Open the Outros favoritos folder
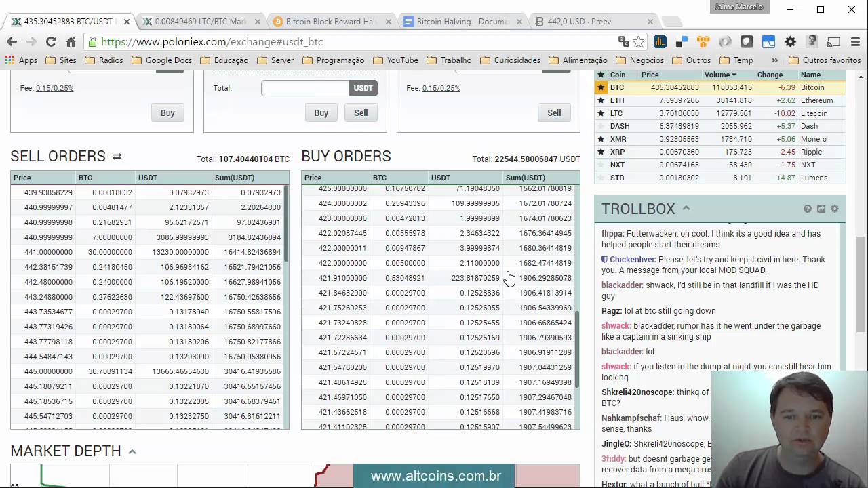Viewport: 868px width, 488px height. click(824, 60)
